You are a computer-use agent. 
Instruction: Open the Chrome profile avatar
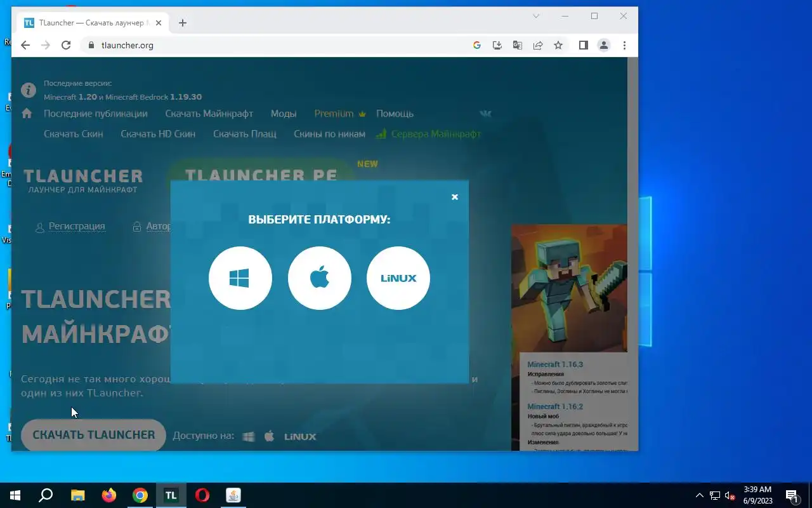604,45
